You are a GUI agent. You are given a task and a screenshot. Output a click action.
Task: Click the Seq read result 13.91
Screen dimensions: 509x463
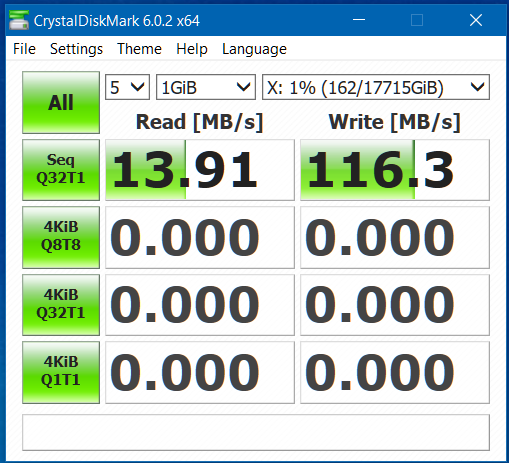click(x=200, y=170)
